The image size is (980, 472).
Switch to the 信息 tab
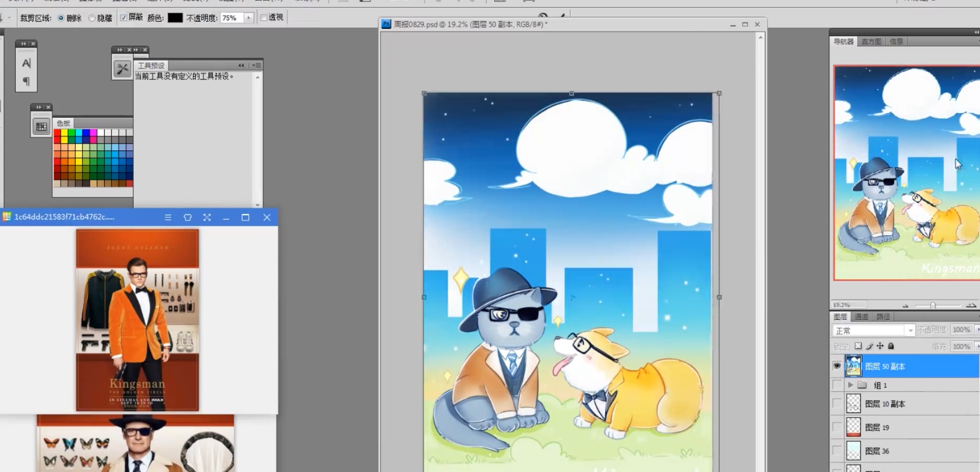(896, 41)
